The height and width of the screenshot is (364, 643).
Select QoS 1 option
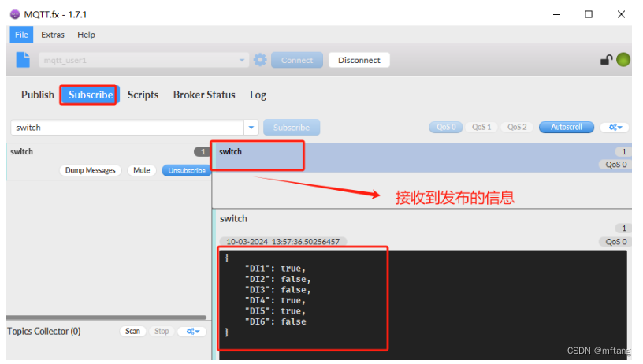(x=481, y=127)
